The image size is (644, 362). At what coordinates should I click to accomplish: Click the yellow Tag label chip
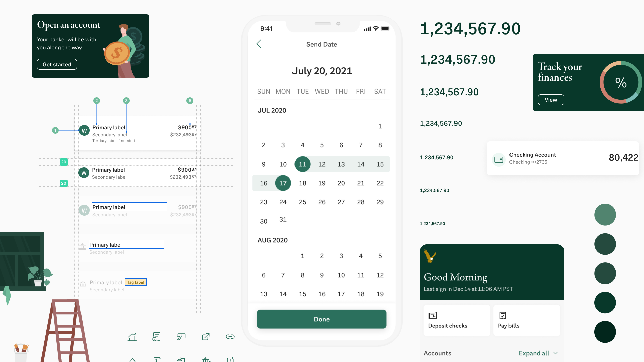[136, 282]
